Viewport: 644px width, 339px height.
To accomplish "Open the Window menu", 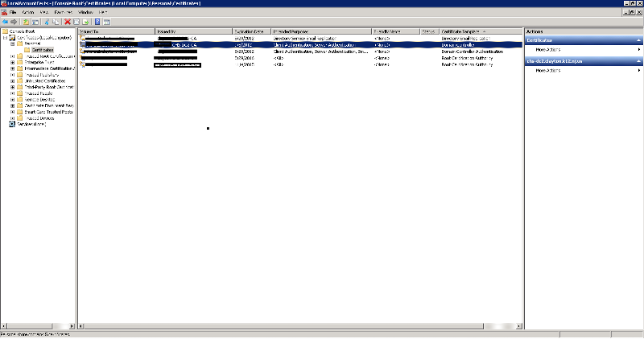I will (85, 12).
